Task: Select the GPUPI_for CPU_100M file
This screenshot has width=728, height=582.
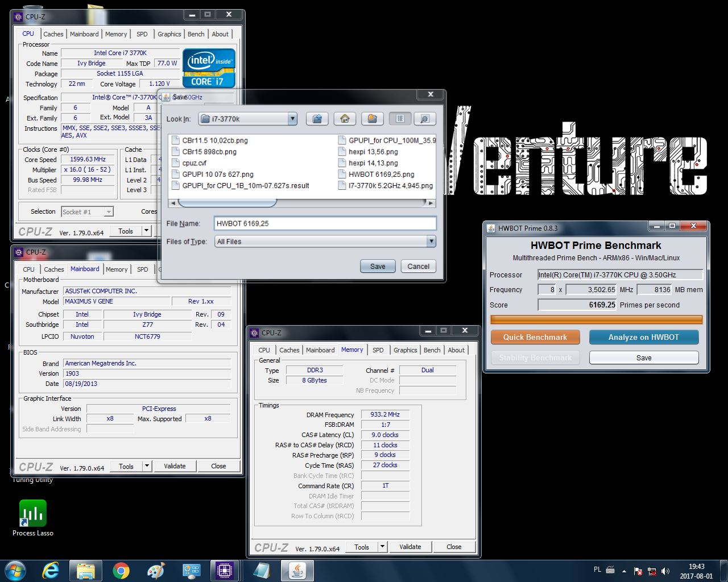Action: (387, 140)
